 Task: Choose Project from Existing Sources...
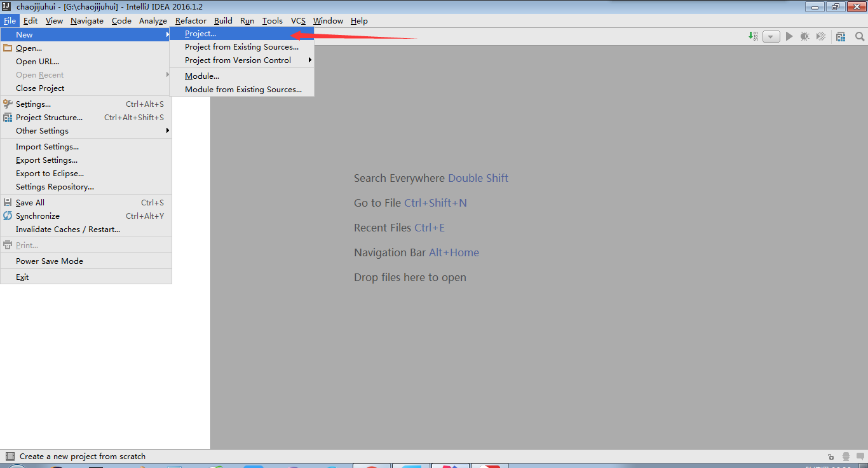point(241,47)
